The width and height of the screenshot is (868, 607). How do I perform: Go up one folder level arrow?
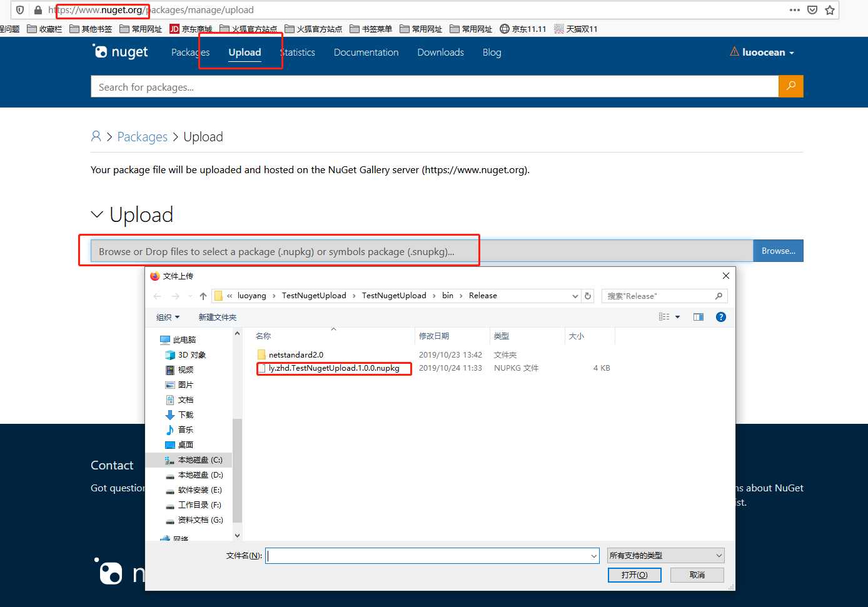tap(203, 296)
